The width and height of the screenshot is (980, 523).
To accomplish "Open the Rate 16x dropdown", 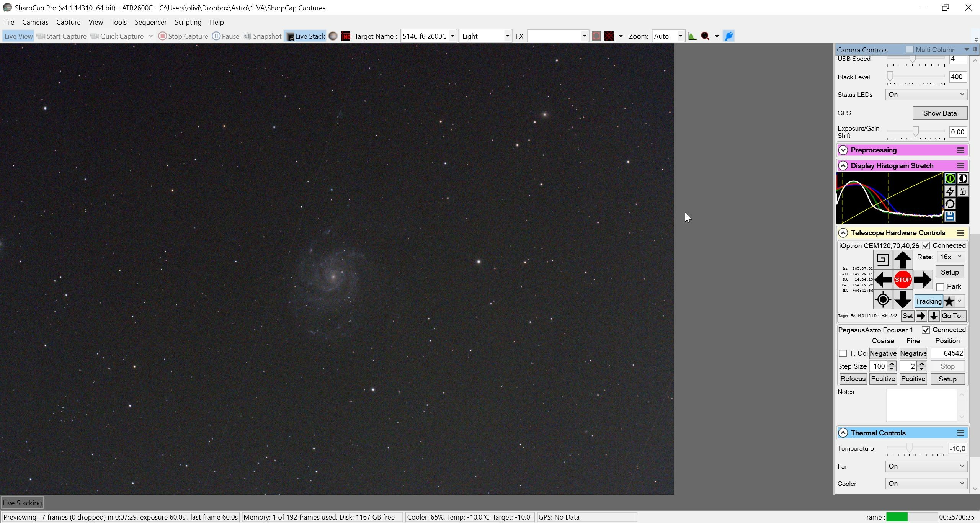I will click(951, 257).
